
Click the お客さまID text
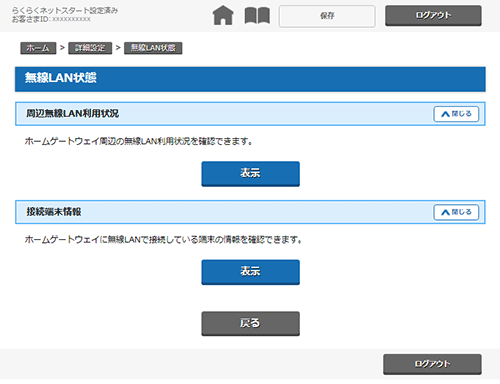coord(51,19)
